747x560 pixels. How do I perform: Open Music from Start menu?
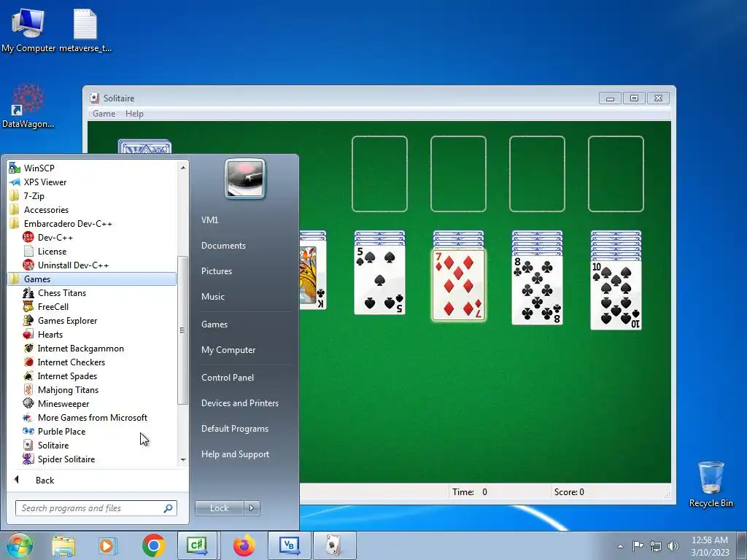[x=213, y=296]
